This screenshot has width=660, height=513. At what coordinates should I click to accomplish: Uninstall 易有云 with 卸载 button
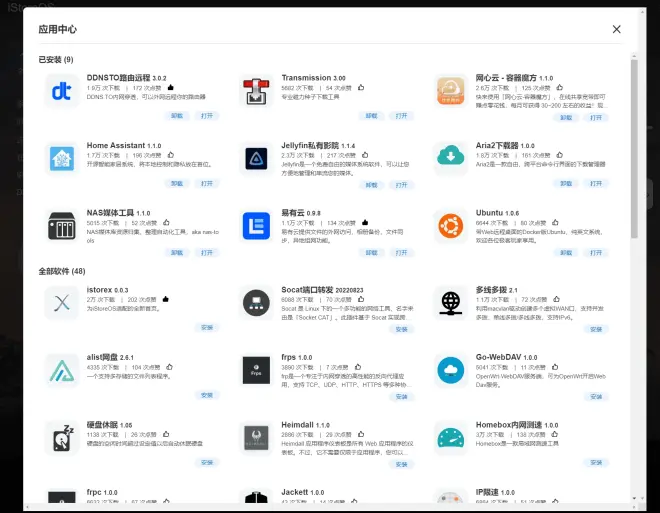[x=371, y=253]
